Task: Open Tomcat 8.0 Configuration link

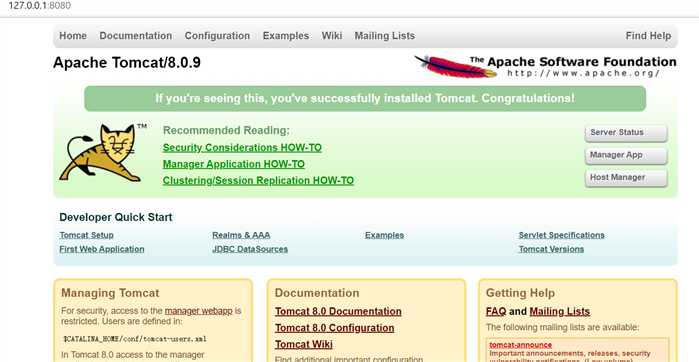Action: [334, 328]
